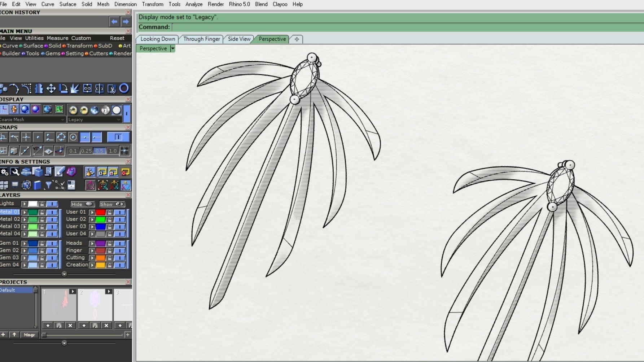Select project thumbnail 2

click(95, 305)
